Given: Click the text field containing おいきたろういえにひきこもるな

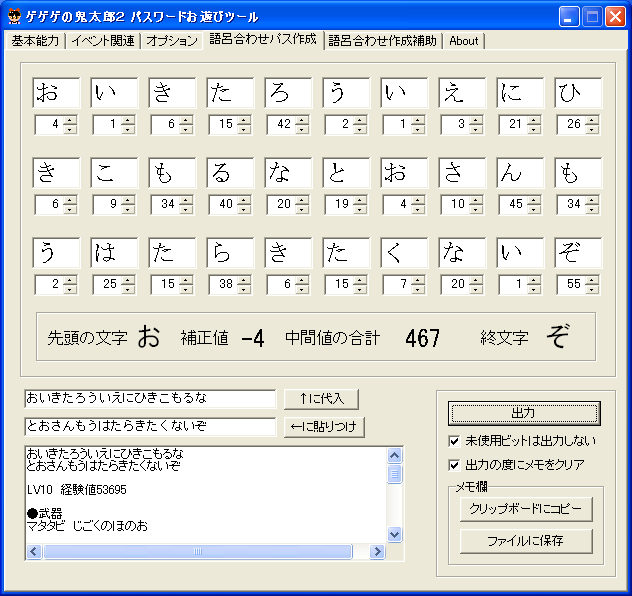Looking at the screenshot, I should click(x=150, y=399).
